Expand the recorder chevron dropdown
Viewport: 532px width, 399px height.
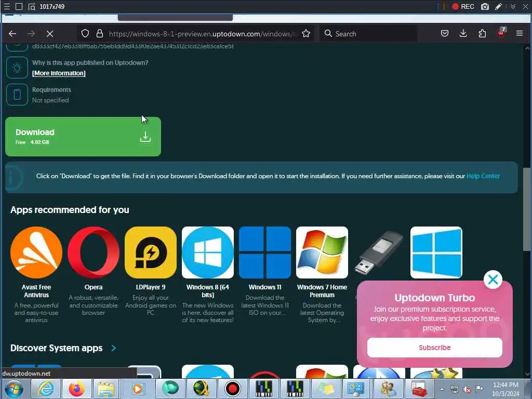(513, 6)
